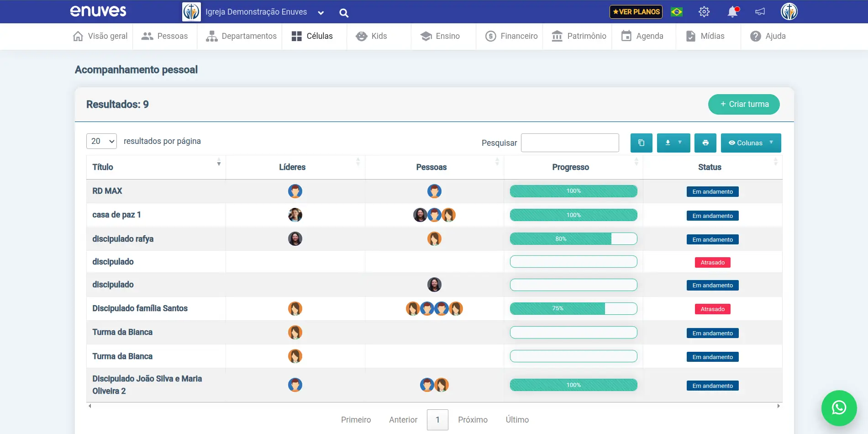Click the 75% progress bar for família Santos
Image resolution: width=868 pixels, height=434 pixels.
(573, 308)
